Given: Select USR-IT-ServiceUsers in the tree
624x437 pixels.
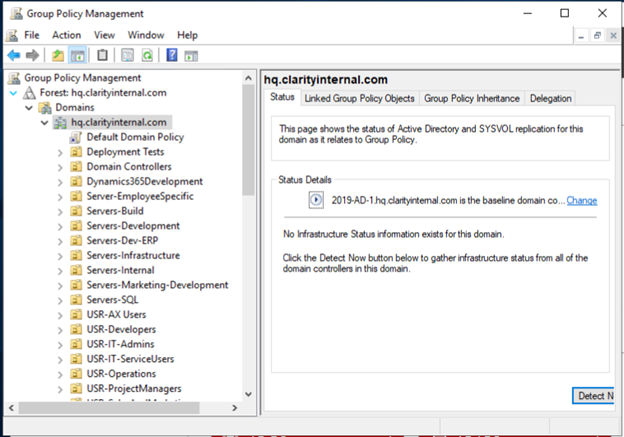Looking at the screenshot, I should (130, 359).
